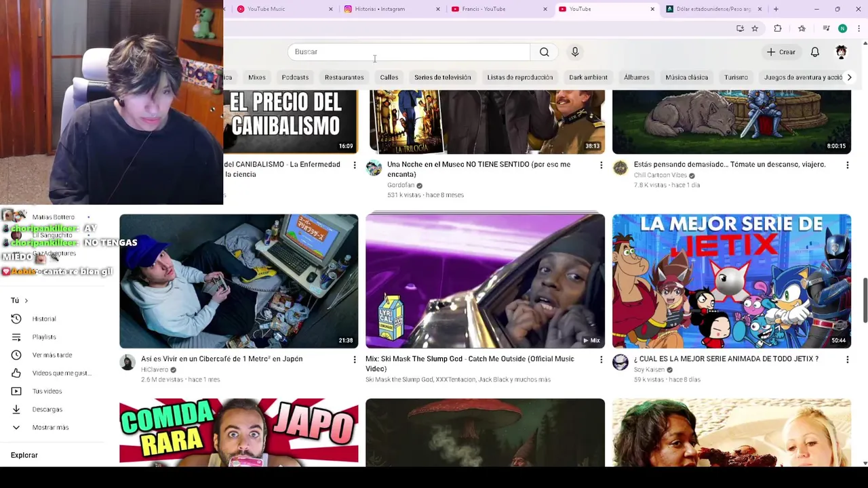Click the page vertical scrollbar thumb
The image size is (868, 488).
[865, 300]
